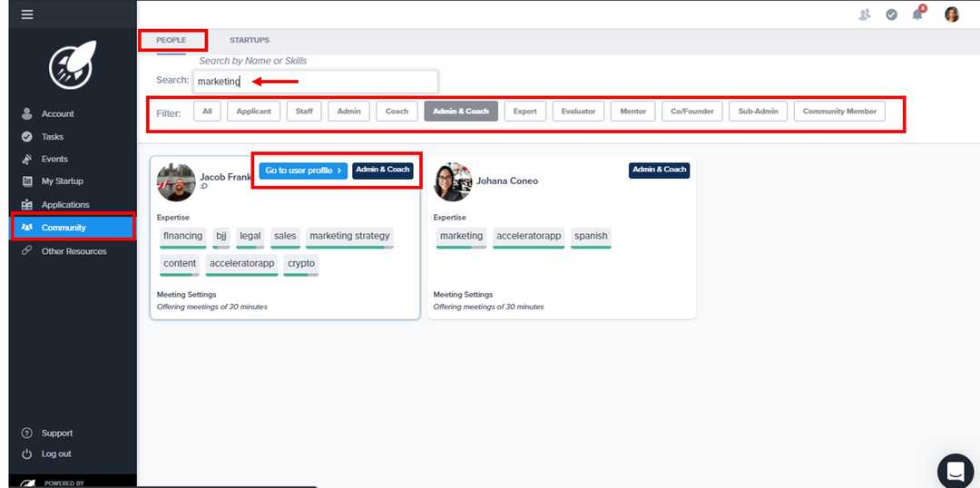Click Johana Coneo's Admin & Coach badge

point(660,170)
